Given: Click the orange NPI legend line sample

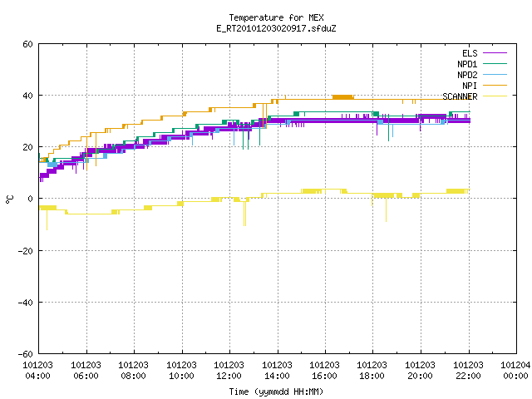Looking at the screenshot, I should click(x=495, y=85).
